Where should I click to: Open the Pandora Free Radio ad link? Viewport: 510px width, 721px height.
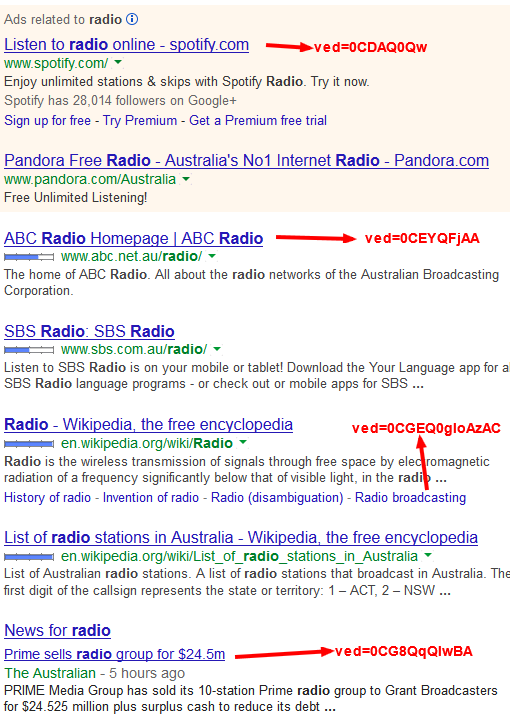point(246,160)
